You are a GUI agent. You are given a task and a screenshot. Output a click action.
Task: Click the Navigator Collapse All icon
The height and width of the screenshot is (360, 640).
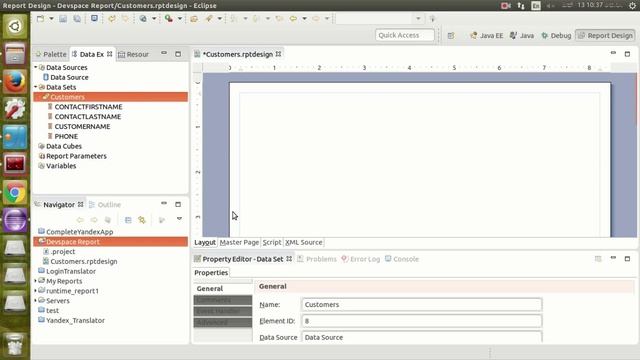(x=128, y=220)
